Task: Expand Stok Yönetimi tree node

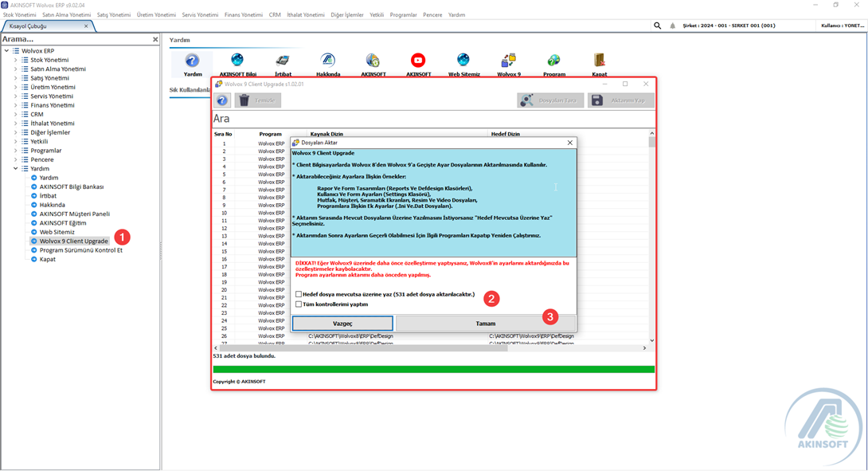Action: (15, 60)
